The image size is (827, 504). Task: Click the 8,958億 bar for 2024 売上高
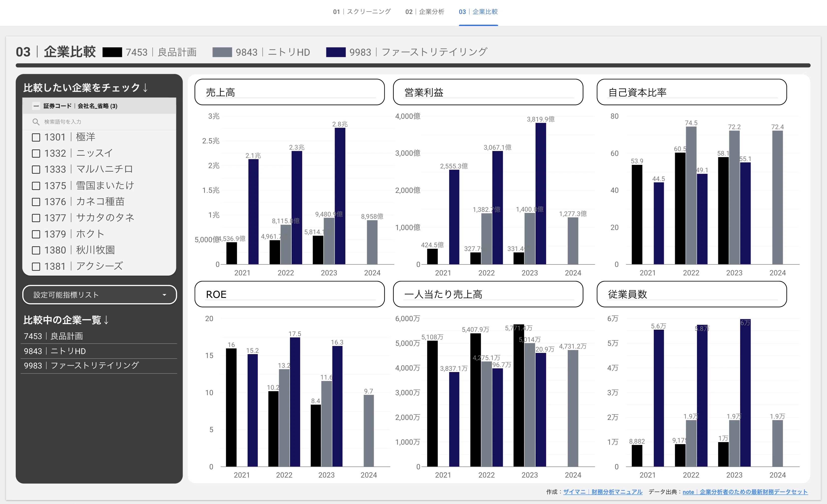[x=372, y=242]
